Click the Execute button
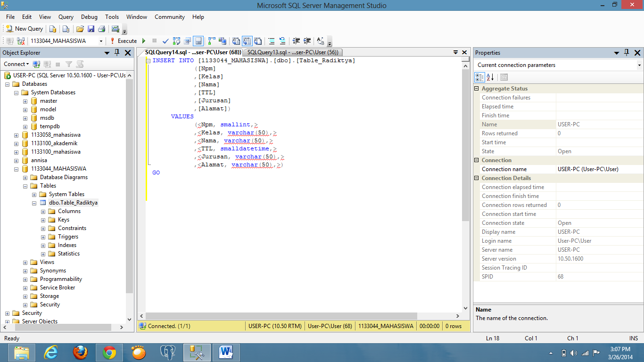 123,41
